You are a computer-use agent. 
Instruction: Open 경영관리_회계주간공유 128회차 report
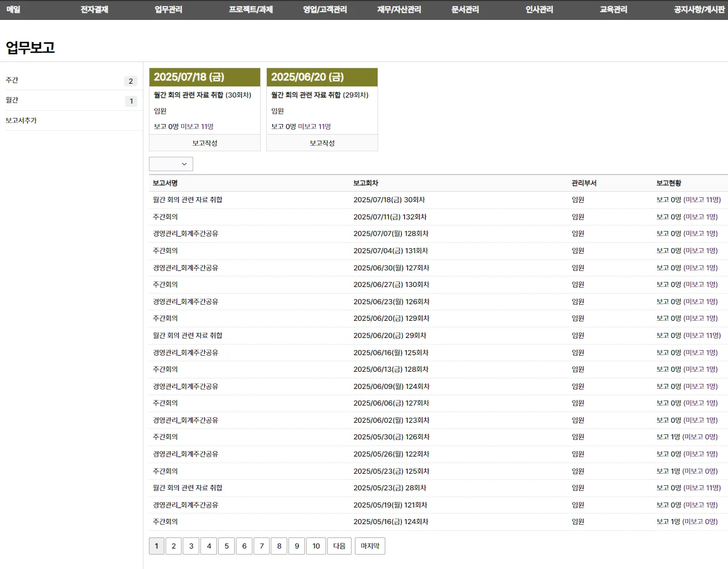(185, 234)
